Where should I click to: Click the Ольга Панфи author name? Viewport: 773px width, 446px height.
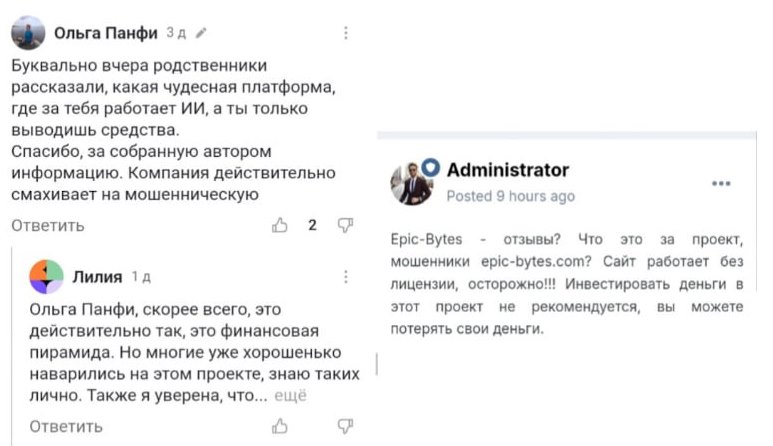click(x=105, y=33)
